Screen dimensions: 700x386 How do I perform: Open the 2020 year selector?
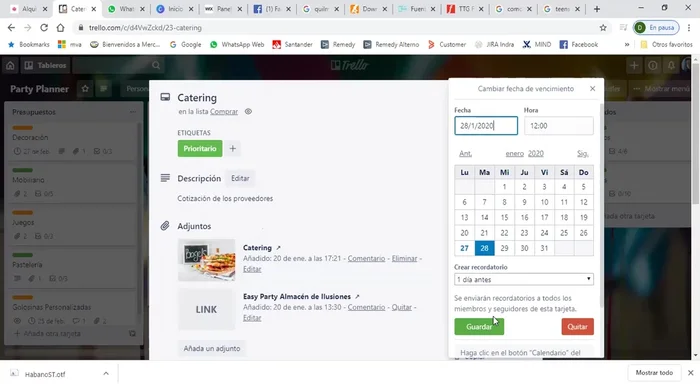click(536, 154)
